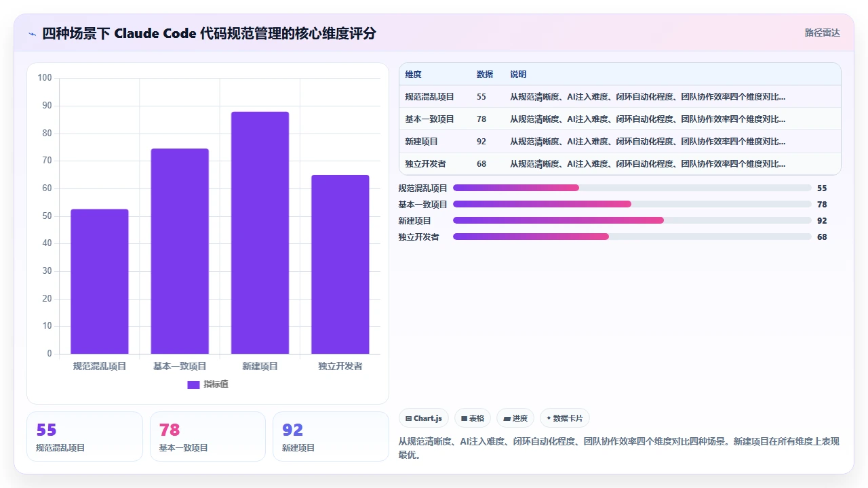The width and height of the screenshot is (868, 488).
Task: Click the description in the 独立开发者 row
Action: pyautogui.click(x=648, y=164)
